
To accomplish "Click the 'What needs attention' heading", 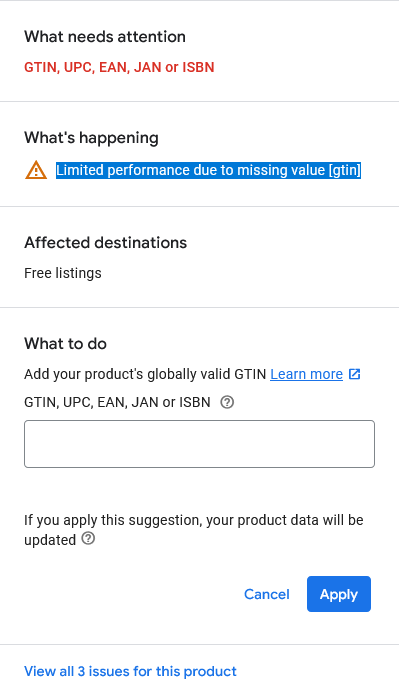I will point(105,37).
